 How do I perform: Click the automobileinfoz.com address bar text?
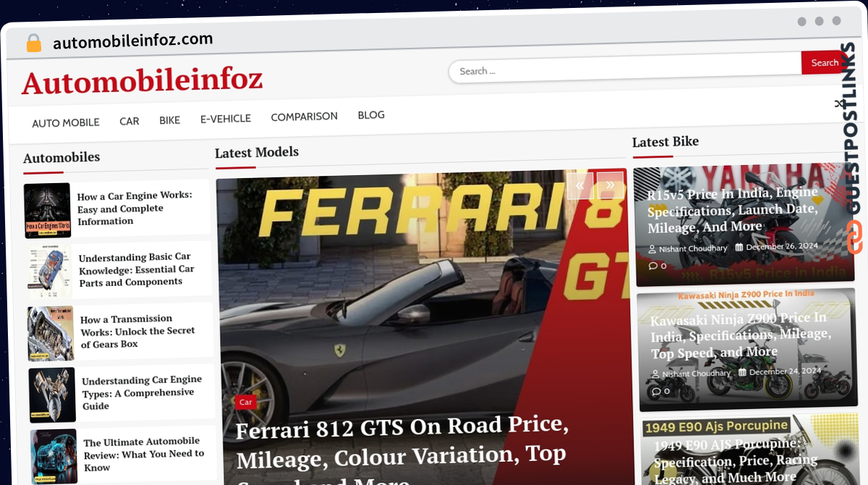[133, 41]
